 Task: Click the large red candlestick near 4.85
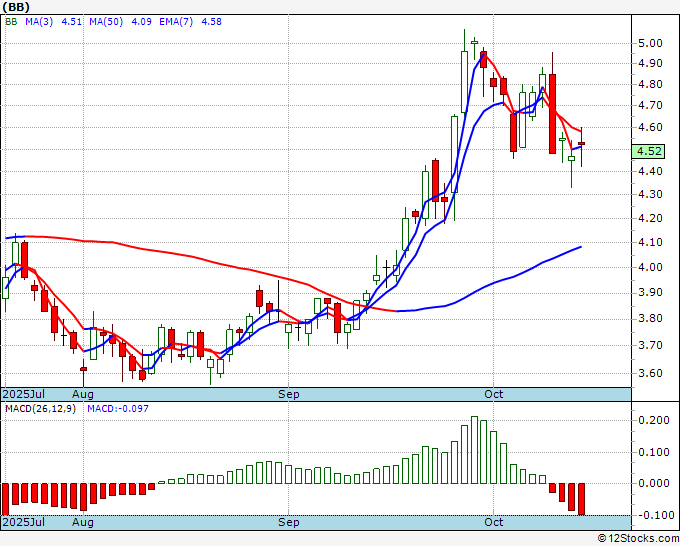click(552, 114)
